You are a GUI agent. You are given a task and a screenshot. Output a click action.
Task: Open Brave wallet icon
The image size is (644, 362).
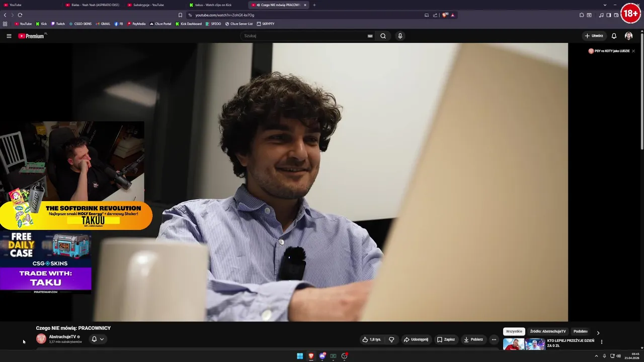(616, 15)
